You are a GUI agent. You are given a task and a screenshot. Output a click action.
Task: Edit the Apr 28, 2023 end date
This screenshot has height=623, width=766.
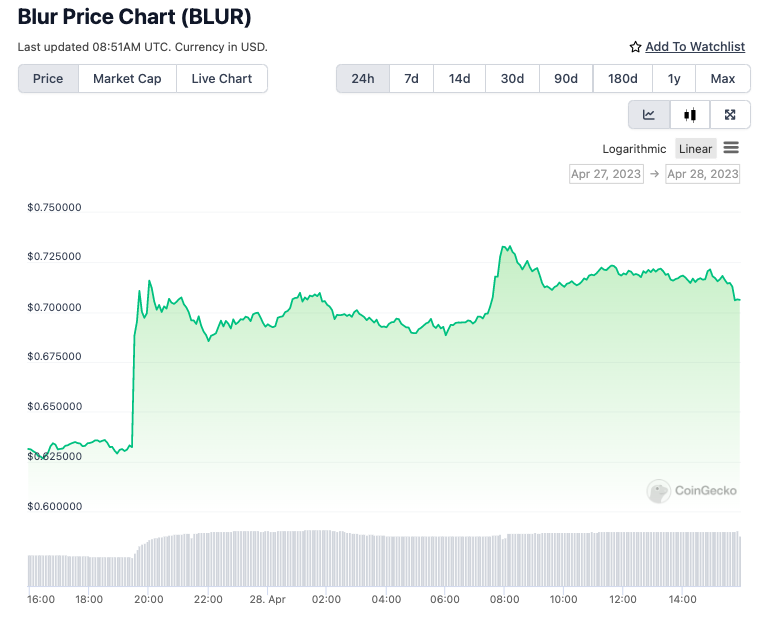pyautogui.click(x=702, y=174)
